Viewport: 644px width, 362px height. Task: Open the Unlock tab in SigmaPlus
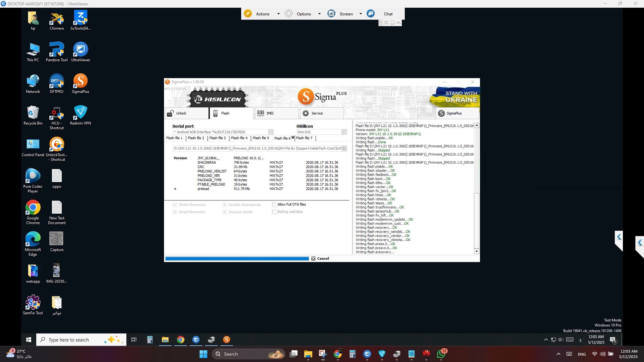[x=186, y=113]
